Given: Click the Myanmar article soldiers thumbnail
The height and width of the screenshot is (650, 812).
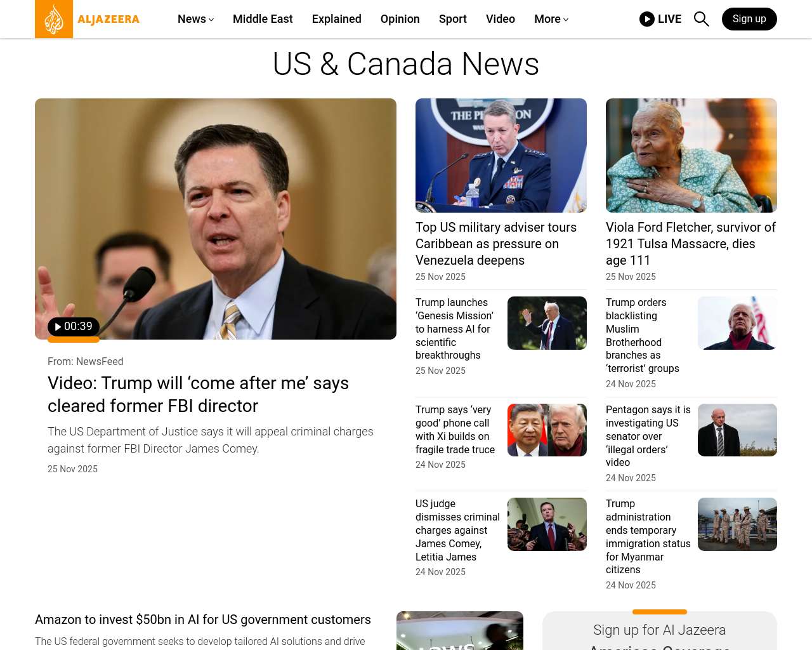Looking at the screenshot, I should 737,524.
